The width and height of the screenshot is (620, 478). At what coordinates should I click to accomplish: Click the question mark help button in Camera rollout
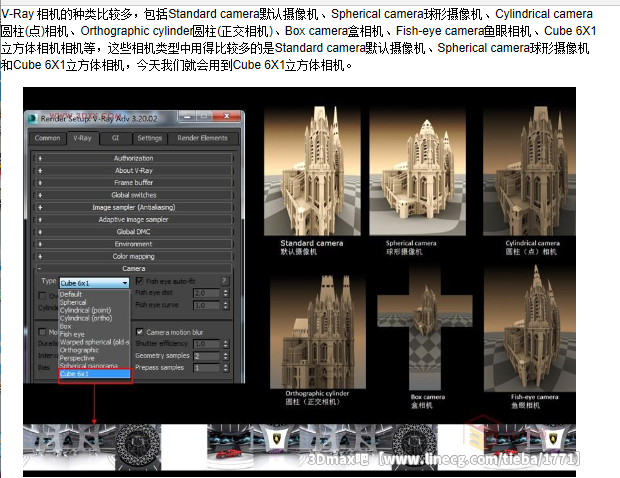point(224,281)
